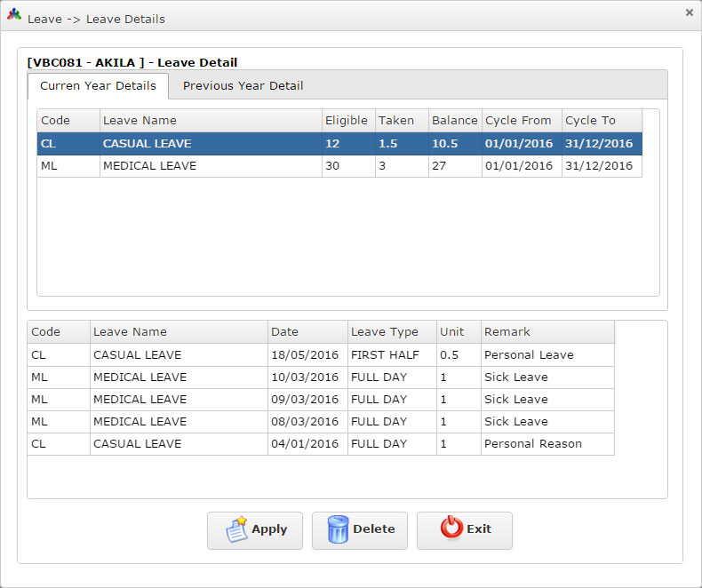Switch to Previous Year Detail tab
The height and width of the screenshot is (588, 702).
tap(243, 86)
